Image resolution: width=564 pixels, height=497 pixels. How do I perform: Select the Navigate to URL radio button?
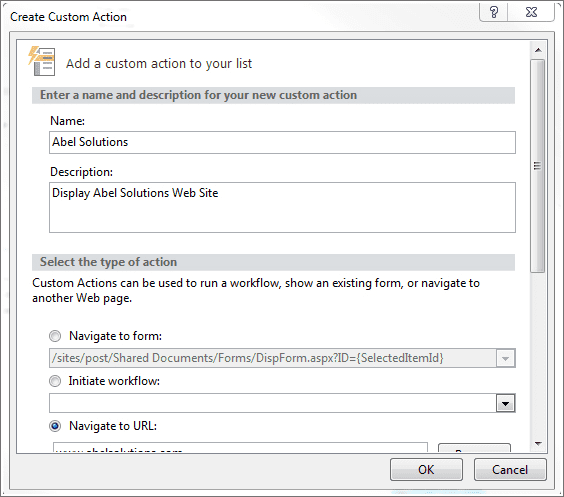click(55, 426)
